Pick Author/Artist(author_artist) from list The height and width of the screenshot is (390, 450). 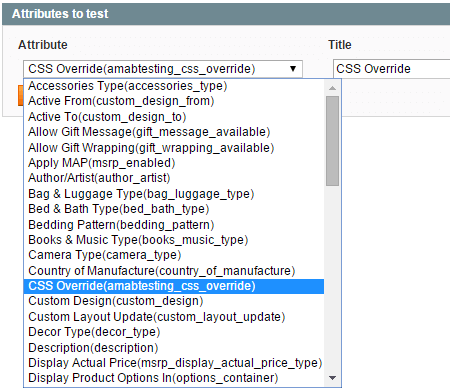(174, 178)
